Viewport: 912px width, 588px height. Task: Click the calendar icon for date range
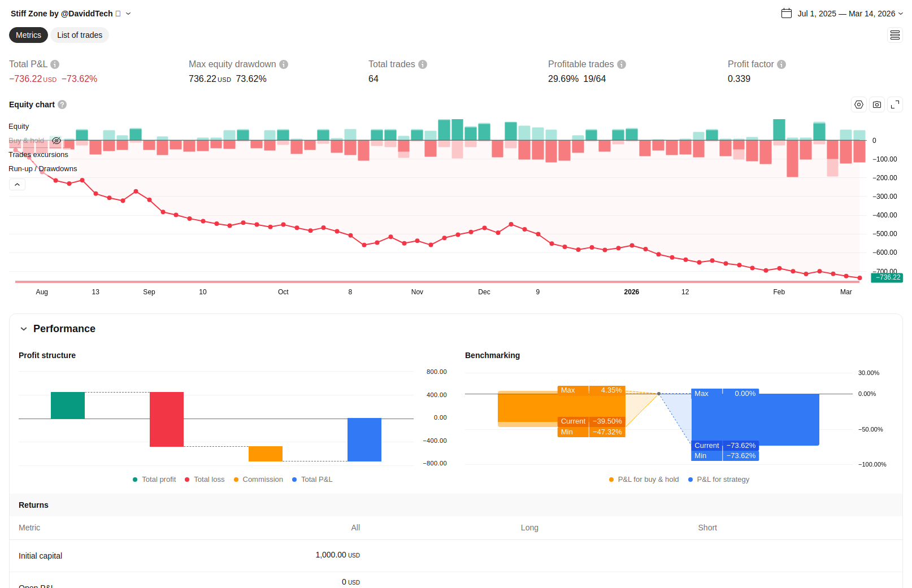pyautogui.click(x=787, y=14)
